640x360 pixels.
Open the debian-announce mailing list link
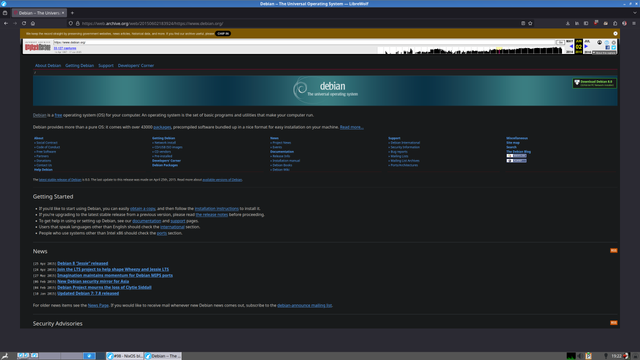pos(304,305)
